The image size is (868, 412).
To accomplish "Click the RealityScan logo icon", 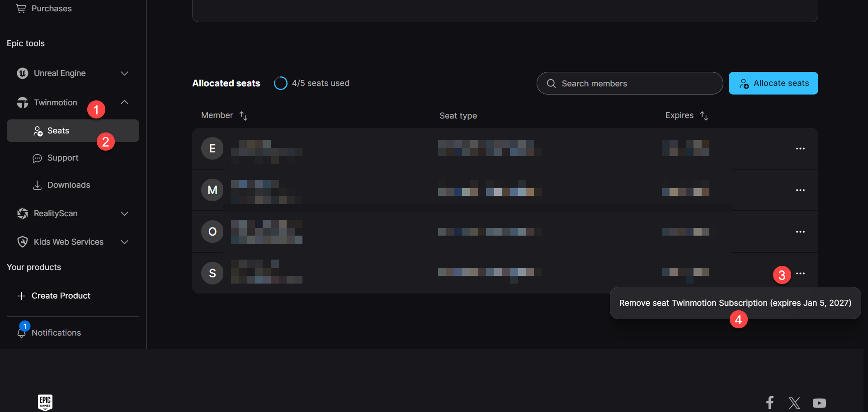I will click(23, 213).
